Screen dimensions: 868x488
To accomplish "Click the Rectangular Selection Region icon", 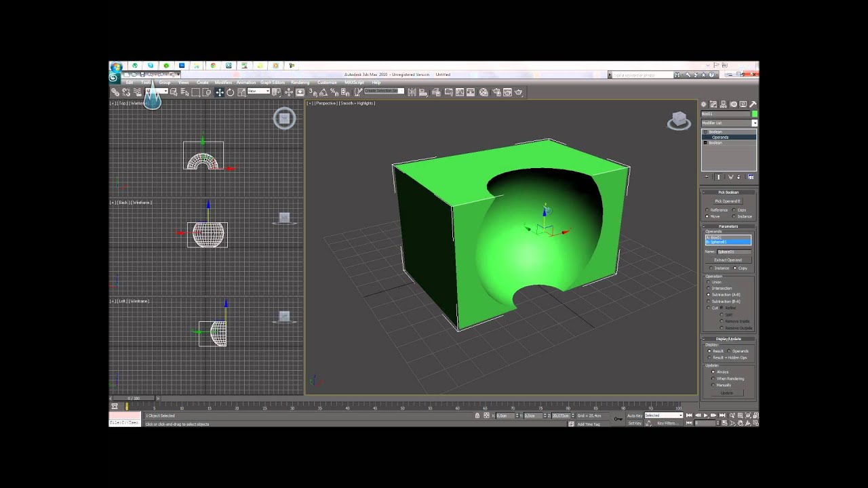I will 196,92.
